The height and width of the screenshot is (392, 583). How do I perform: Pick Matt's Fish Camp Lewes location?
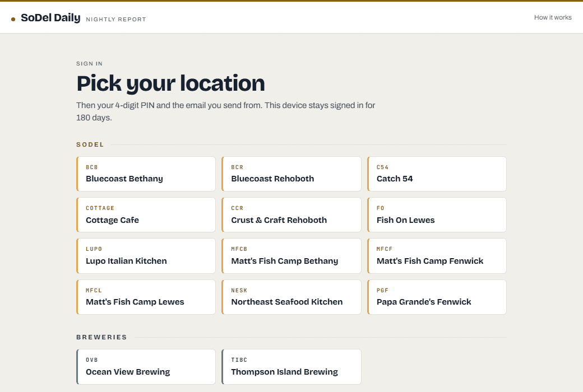[x=146, y=297]
